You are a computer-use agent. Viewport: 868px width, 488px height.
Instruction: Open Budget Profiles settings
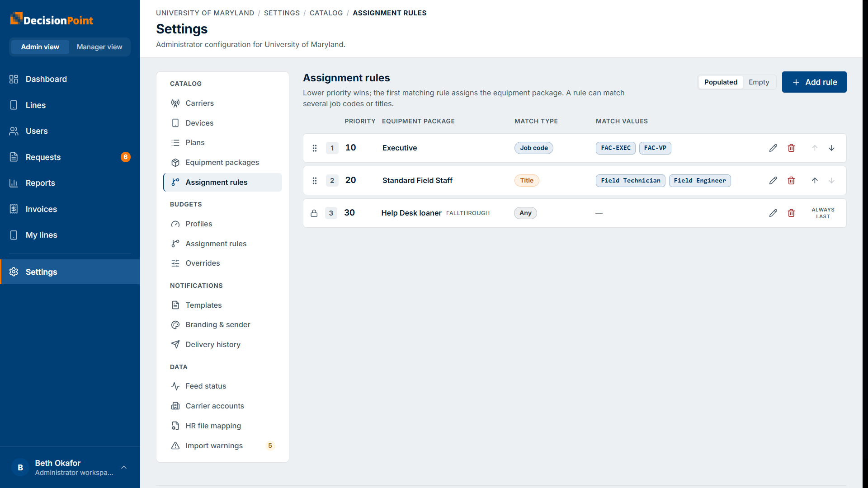(x=222, y=224)
